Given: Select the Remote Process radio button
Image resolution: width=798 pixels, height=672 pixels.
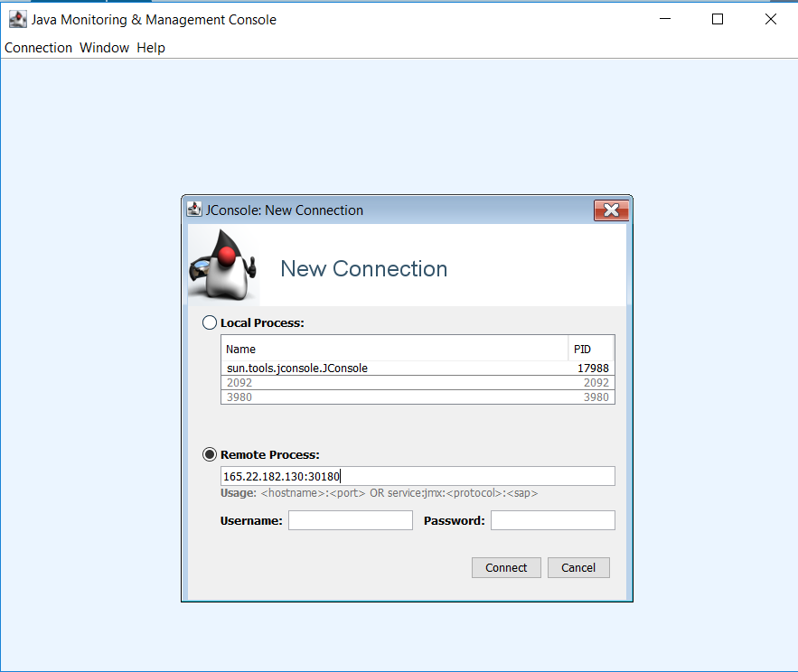Looking at the screenshot, I should 210,454.
